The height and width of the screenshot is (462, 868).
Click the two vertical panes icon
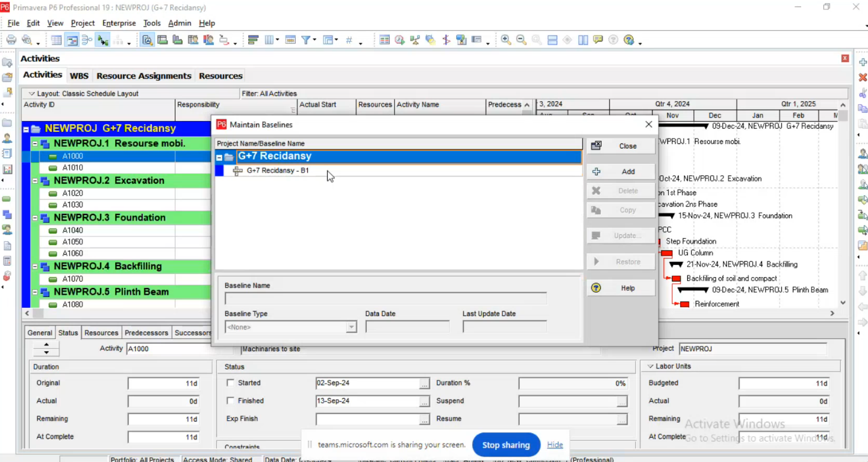point(583,40)
